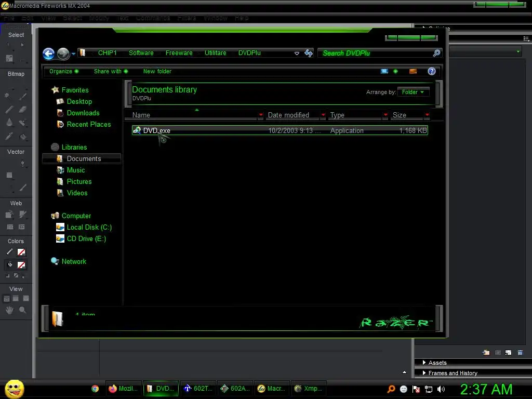532x399 pixels.
Task: Select the Pen tool in Vector section
Action: coord(23,164)
